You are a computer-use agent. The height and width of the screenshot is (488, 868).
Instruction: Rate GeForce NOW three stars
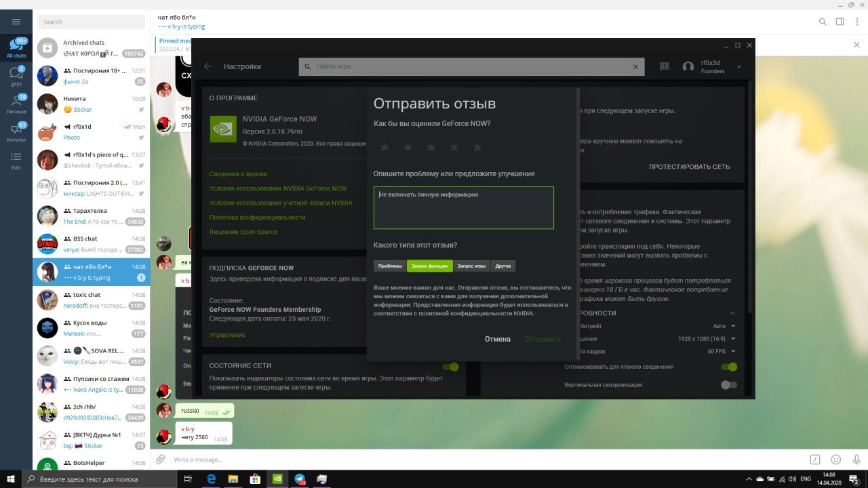click(x=431, y=147)
